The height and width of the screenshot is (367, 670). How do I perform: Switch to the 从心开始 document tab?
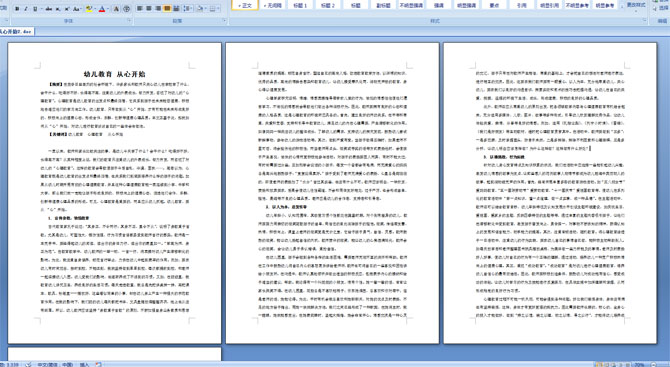point(16,32)
